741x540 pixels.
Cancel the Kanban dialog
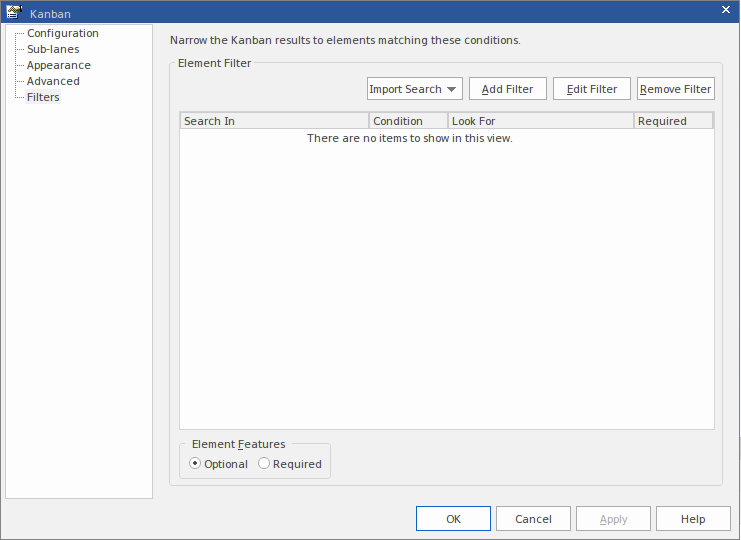(x=533, y=519)
